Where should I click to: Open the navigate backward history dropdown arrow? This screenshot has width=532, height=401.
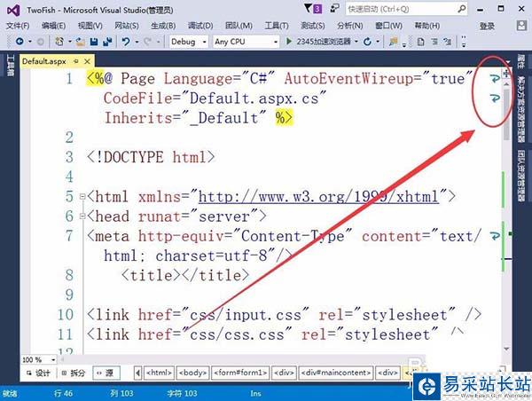pos(30,42)
